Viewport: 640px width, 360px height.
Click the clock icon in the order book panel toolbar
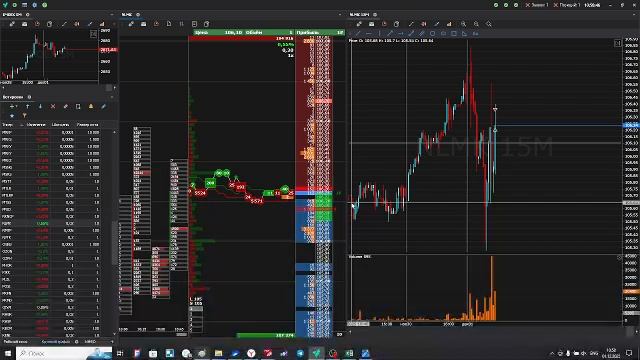click(156, 24)
